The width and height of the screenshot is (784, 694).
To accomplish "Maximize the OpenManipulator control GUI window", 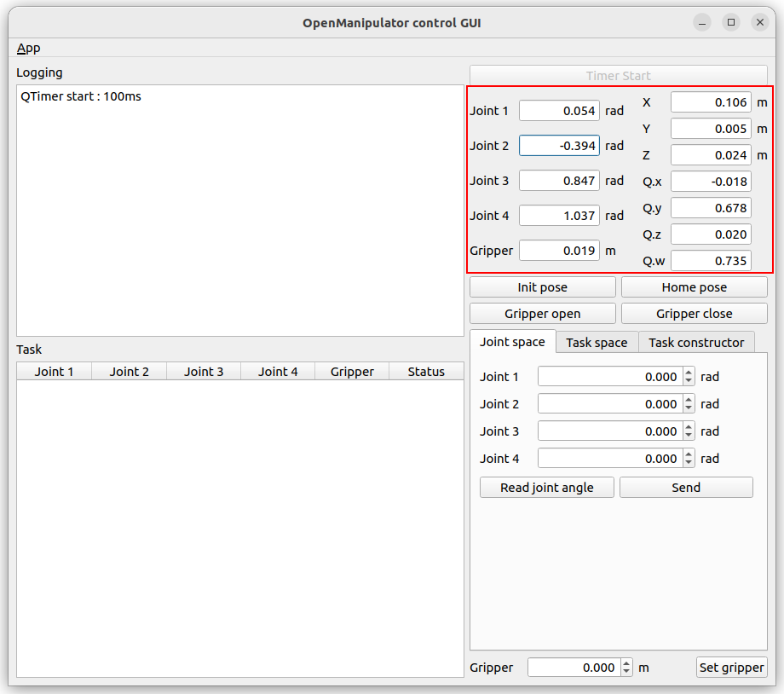I will [x=731, y=23].
